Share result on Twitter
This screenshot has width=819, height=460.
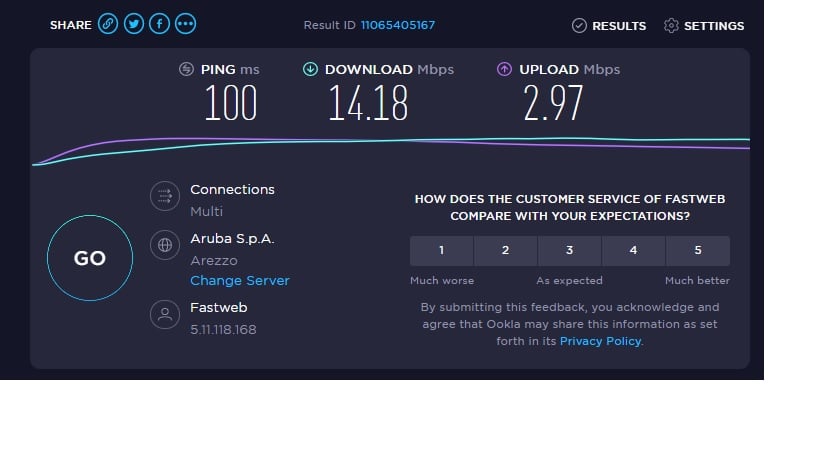134,24
